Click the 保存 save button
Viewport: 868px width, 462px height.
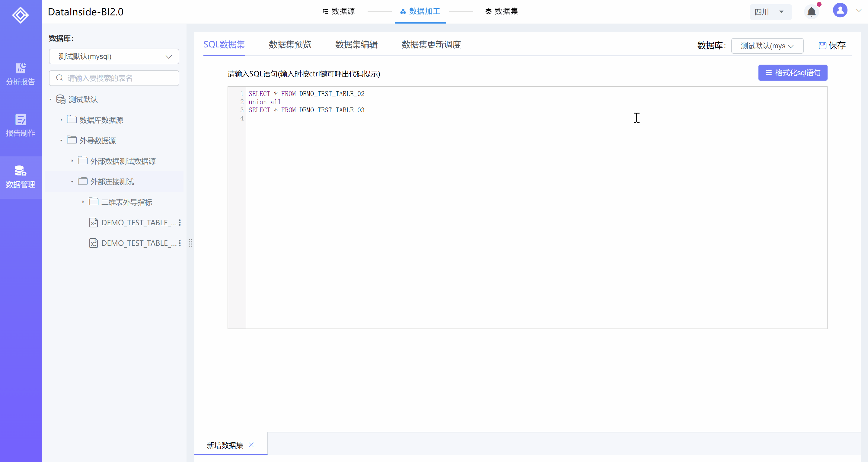(x=832, y=46)
